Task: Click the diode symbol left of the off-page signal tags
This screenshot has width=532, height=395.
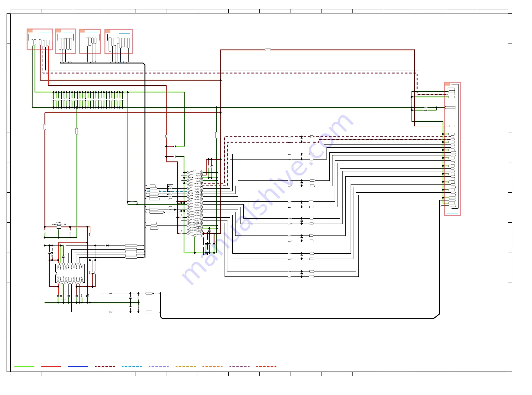Action: coord(107,246)
